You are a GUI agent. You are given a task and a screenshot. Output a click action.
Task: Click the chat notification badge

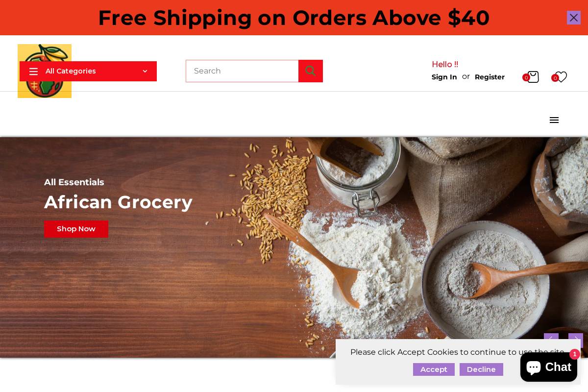click(575, 354)
